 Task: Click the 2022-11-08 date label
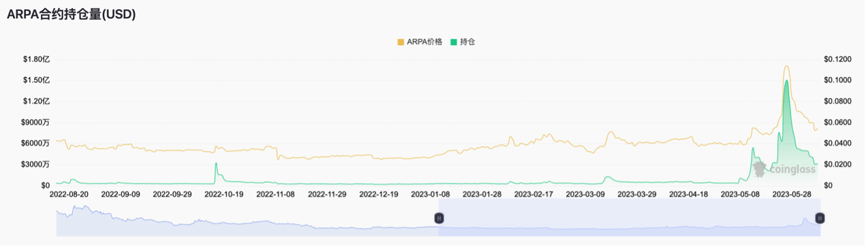(276, 194)
